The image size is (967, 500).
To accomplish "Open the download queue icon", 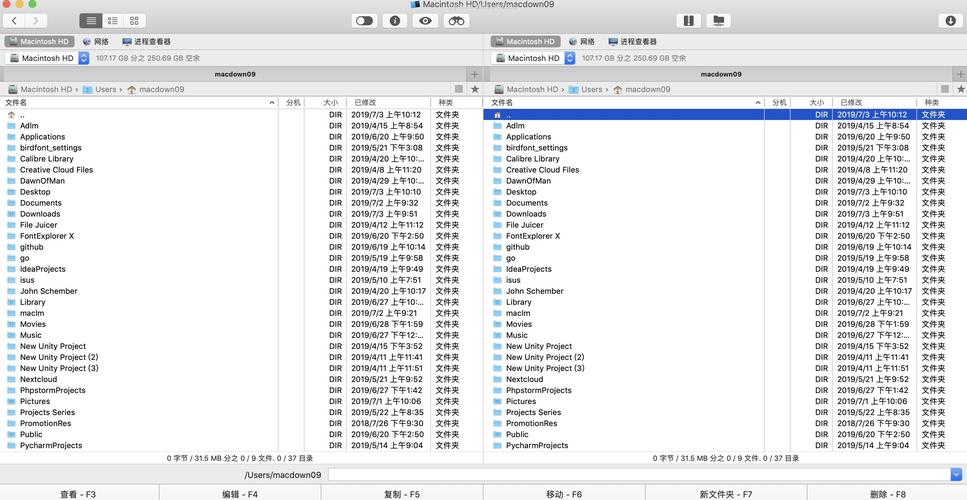I will coord(950,20).
